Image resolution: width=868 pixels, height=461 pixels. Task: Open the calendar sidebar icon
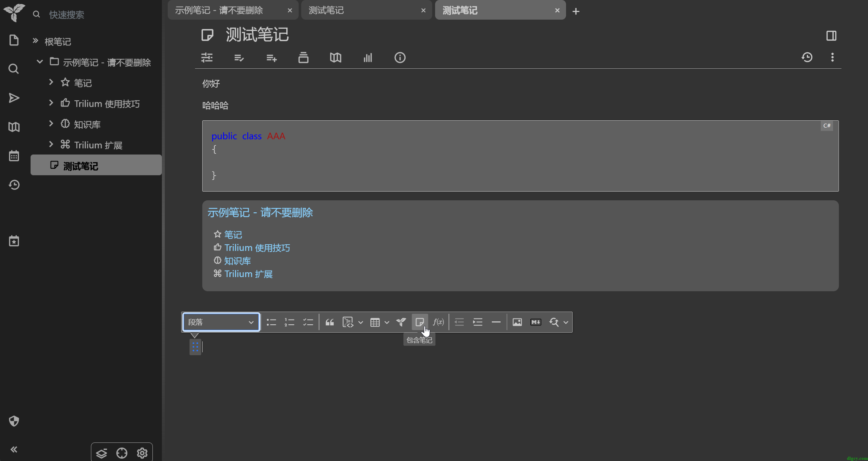(14, 156)
